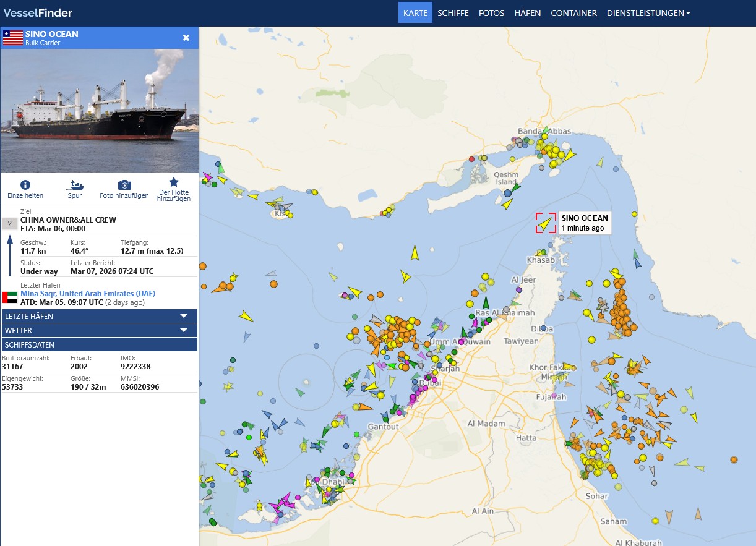Open the Einzelheiten info icon
756x546 pixels.
coord(25,185)
